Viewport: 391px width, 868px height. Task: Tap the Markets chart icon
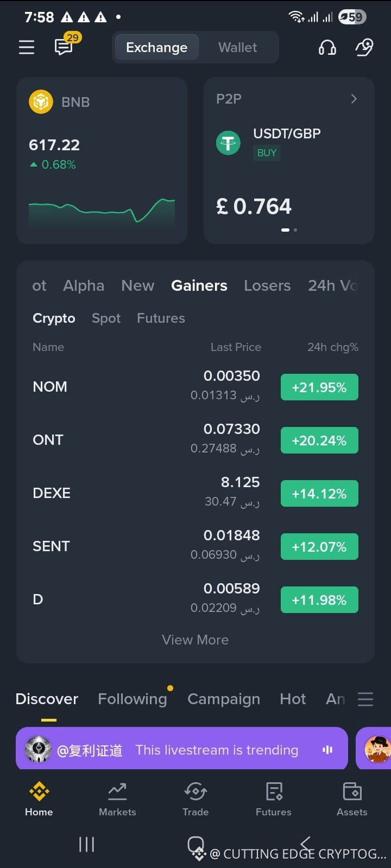tap(117, 792)
